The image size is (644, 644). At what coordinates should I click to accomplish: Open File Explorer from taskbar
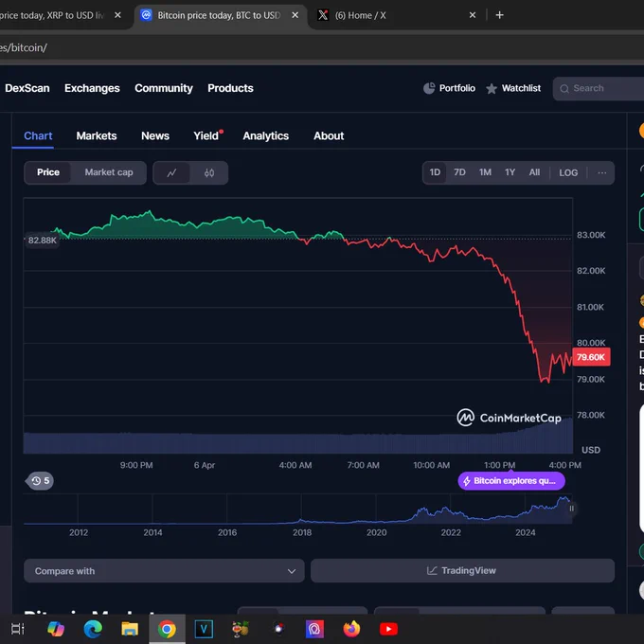point(130,629)
